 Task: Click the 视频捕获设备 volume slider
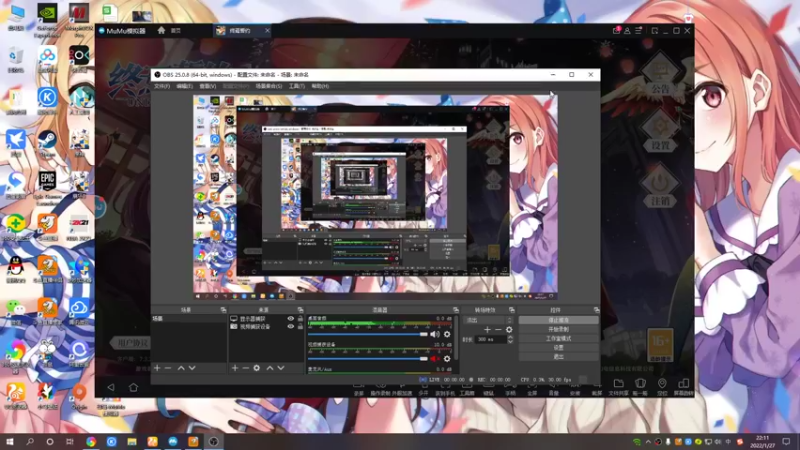coord(368,359)
